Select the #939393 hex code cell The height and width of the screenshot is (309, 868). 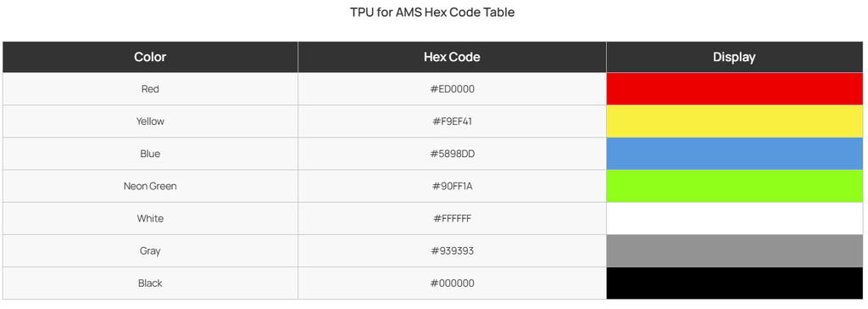[x=453, y=250]
